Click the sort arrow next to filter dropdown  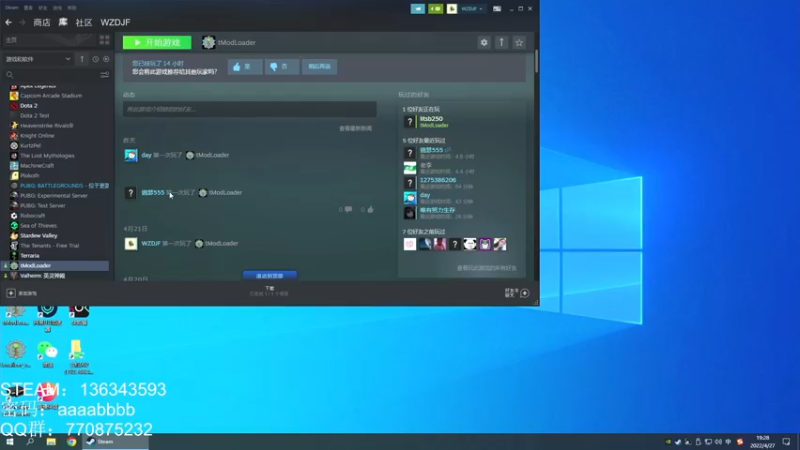[82, 59]
